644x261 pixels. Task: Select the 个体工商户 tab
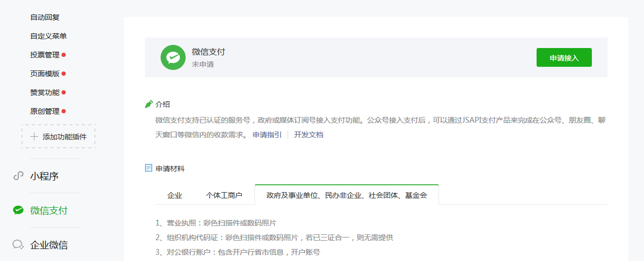coord(224,195)
